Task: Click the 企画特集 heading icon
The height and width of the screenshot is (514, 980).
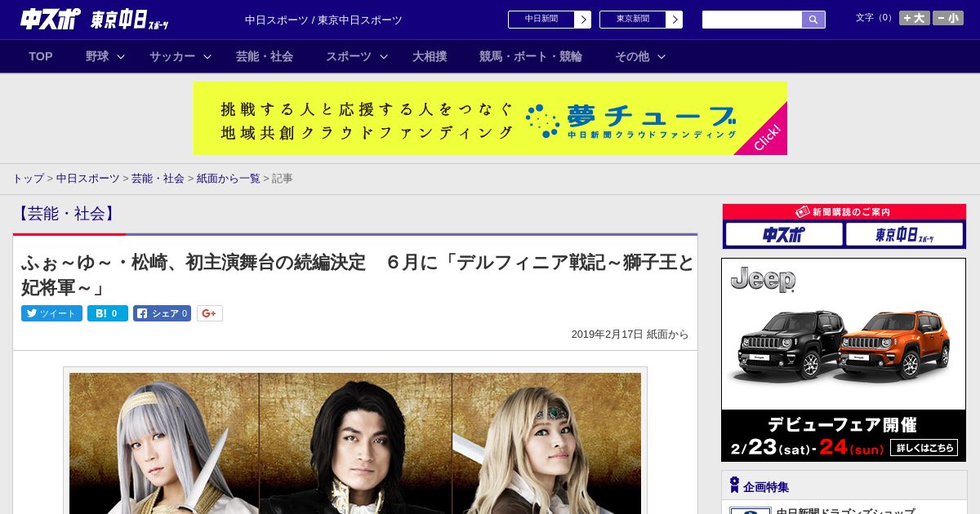Action: pyautogui.click(x=734, y=485)
